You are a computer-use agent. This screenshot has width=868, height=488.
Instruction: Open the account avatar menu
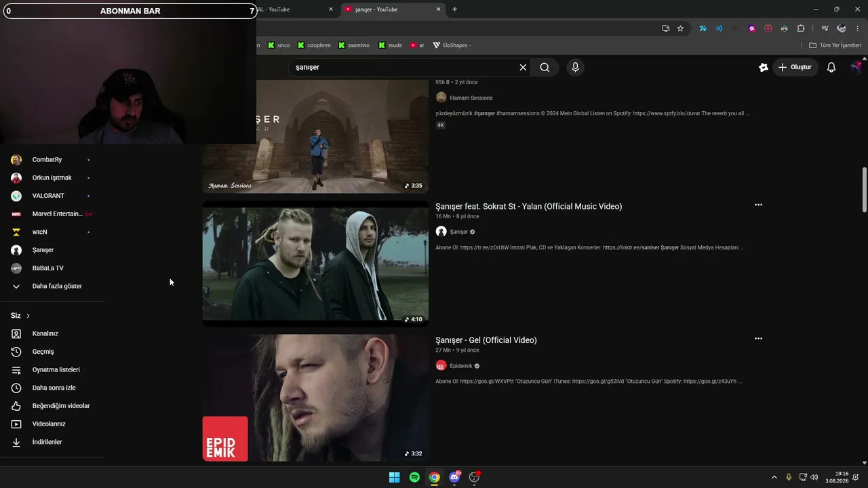857,67
